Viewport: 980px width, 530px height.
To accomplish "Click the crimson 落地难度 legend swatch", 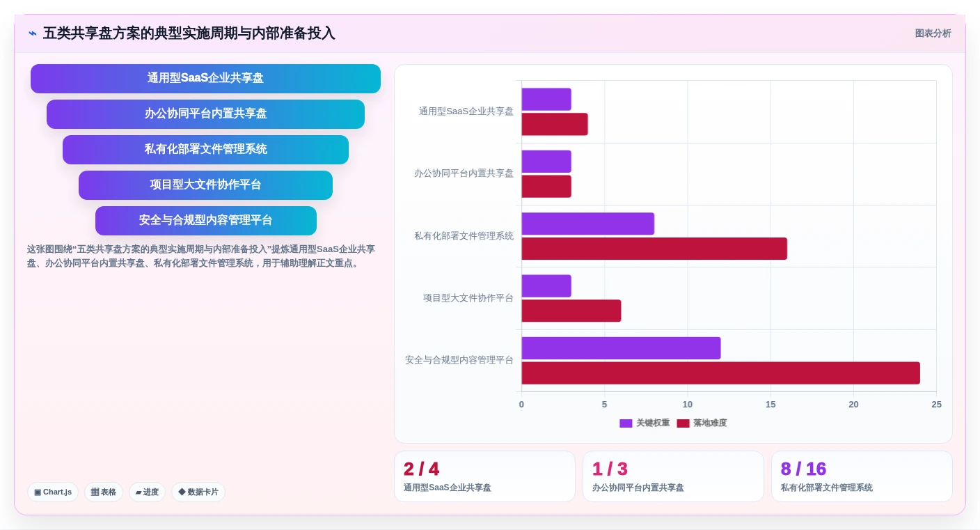I will (x=683, y=423).
